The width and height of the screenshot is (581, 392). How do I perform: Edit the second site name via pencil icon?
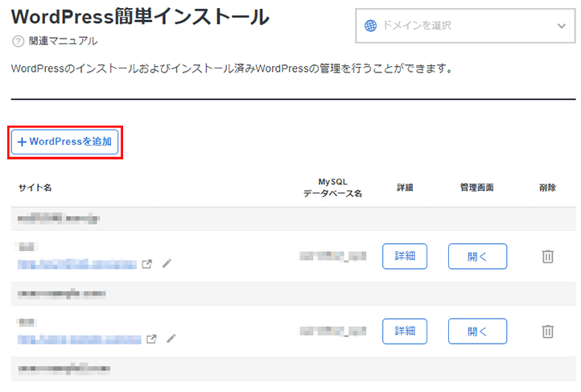[x=171, y=338]
